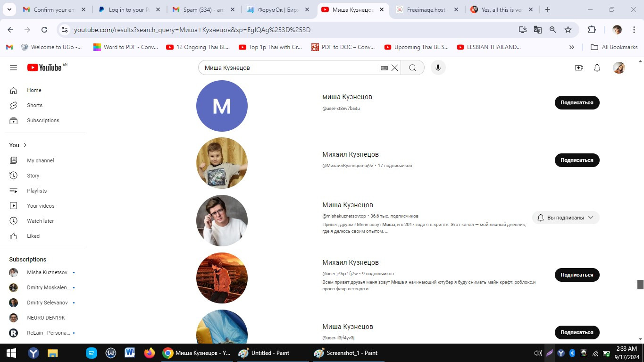Open 12 Ongoing Thai BL bookmark
Viewport: 644px width, 362px height.
coord(198,47)
